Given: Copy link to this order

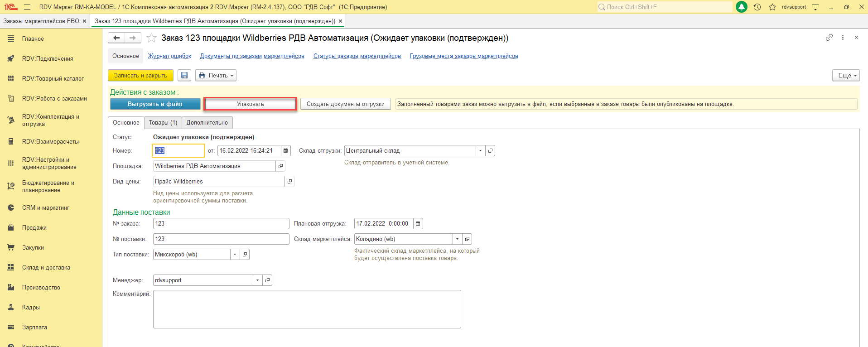Looking at the screenshot, I should pyautogui.click(x=829, y=38).
